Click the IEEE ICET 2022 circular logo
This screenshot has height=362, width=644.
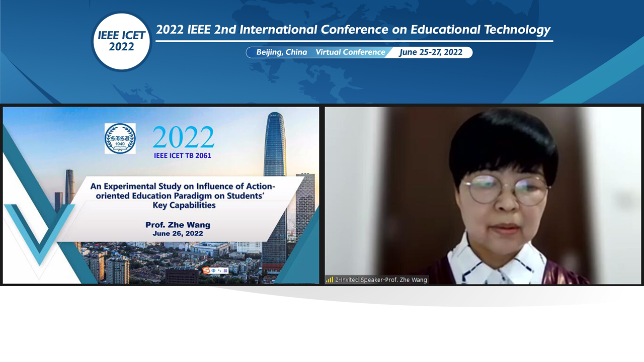[122, 41]
